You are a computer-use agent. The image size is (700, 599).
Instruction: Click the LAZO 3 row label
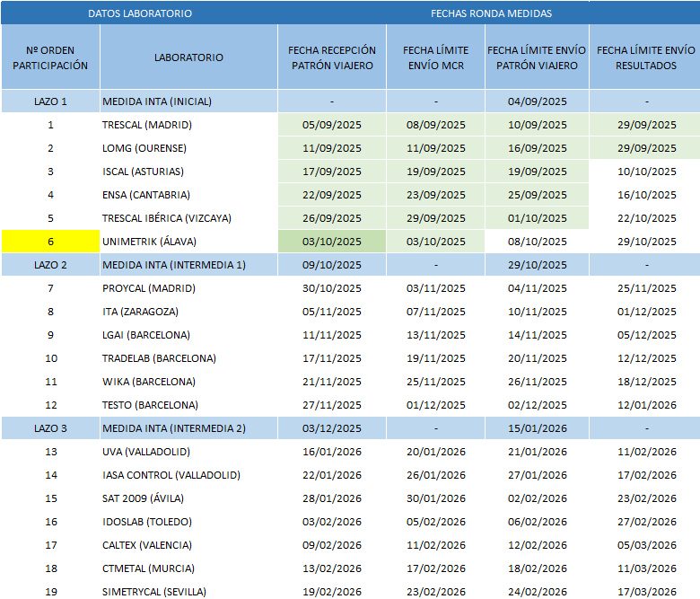tap(50, 427)
